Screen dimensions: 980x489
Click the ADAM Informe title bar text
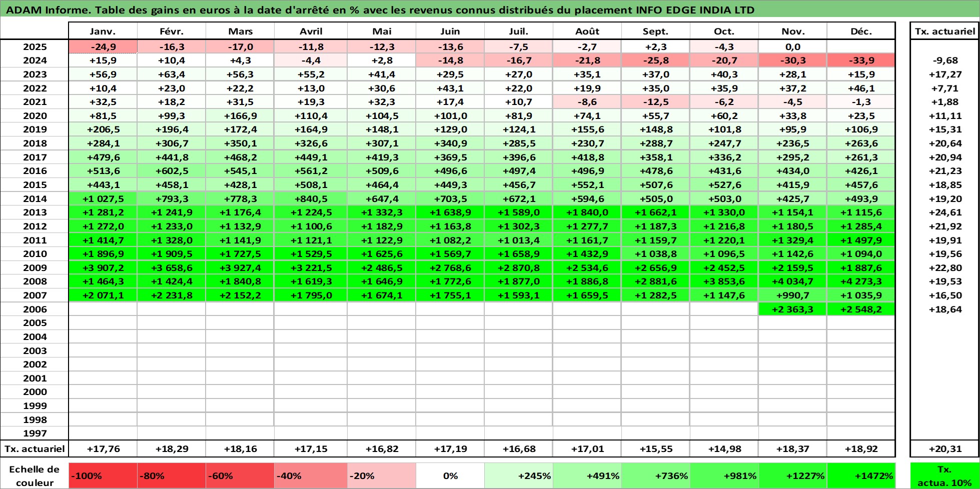point(380,10)
